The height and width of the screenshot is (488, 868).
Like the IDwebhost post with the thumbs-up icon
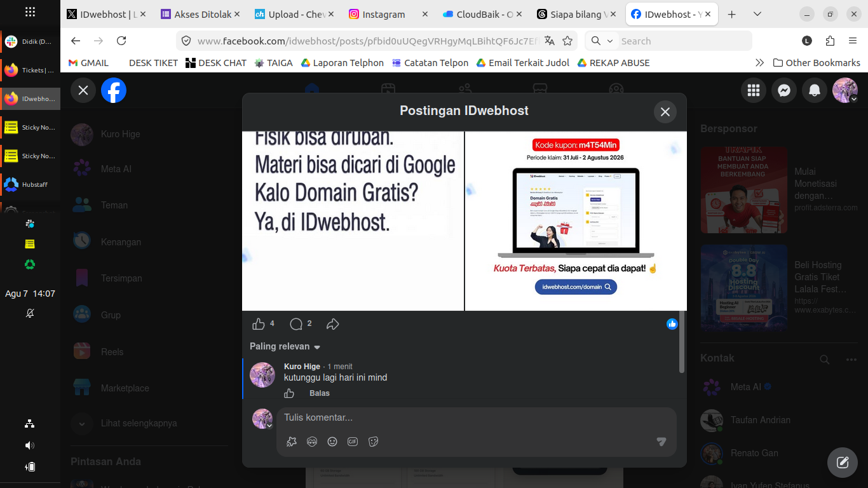(259, 324)
